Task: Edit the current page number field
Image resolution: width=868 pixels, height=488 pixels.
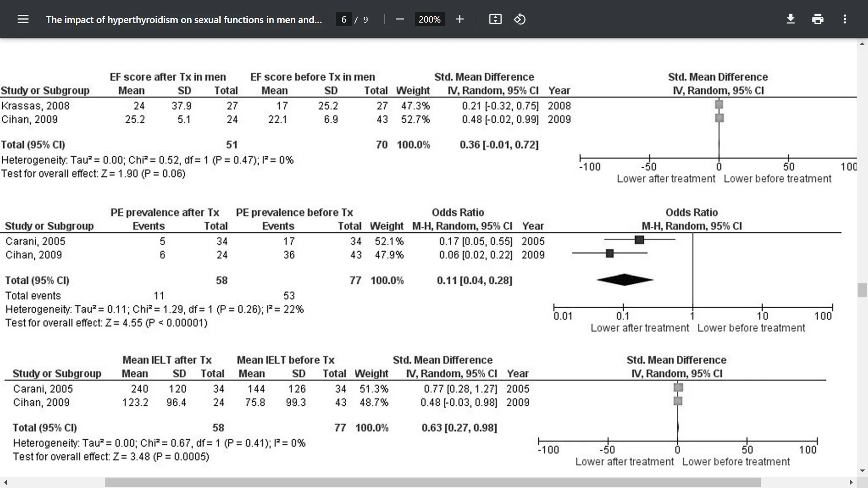Action: pyautogui.click(x=344, y=19)
